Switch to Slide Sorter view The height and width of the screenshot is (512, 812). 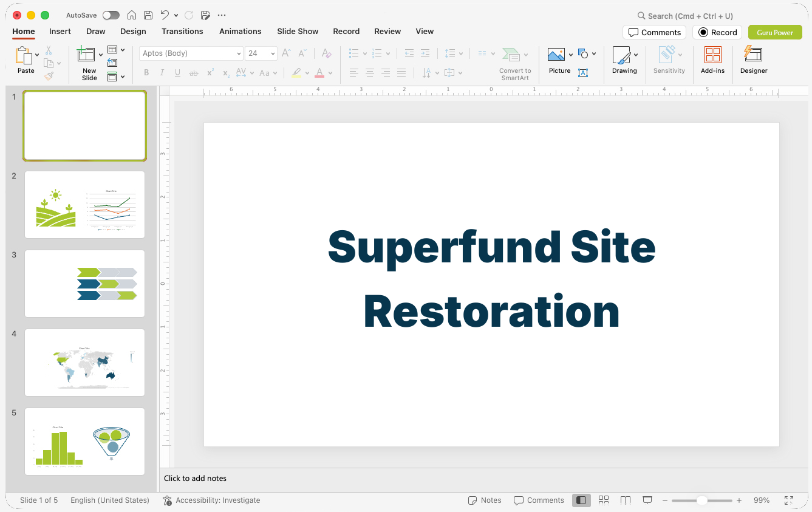pyautogui.click(x=604, y=500)
